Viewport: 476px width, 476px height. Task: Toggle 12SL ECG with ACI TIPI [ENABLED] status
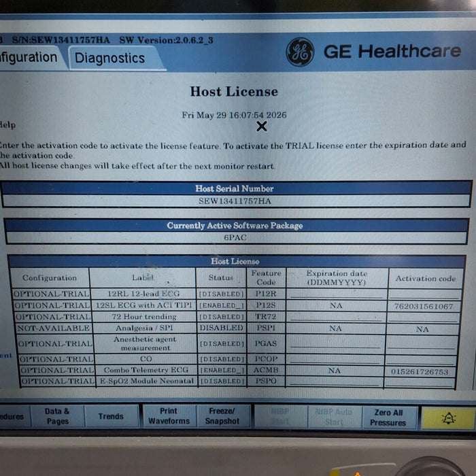[221, 305]
